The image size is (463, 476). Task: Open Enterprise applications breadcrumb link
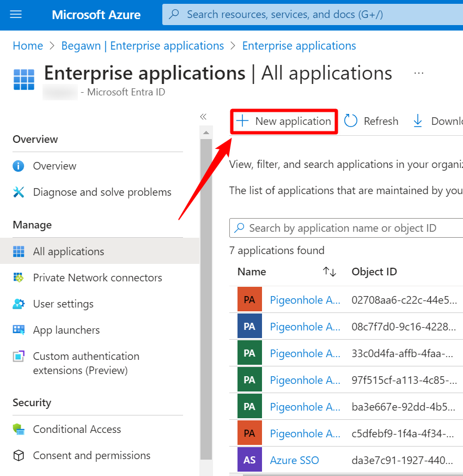click(299, 46)
